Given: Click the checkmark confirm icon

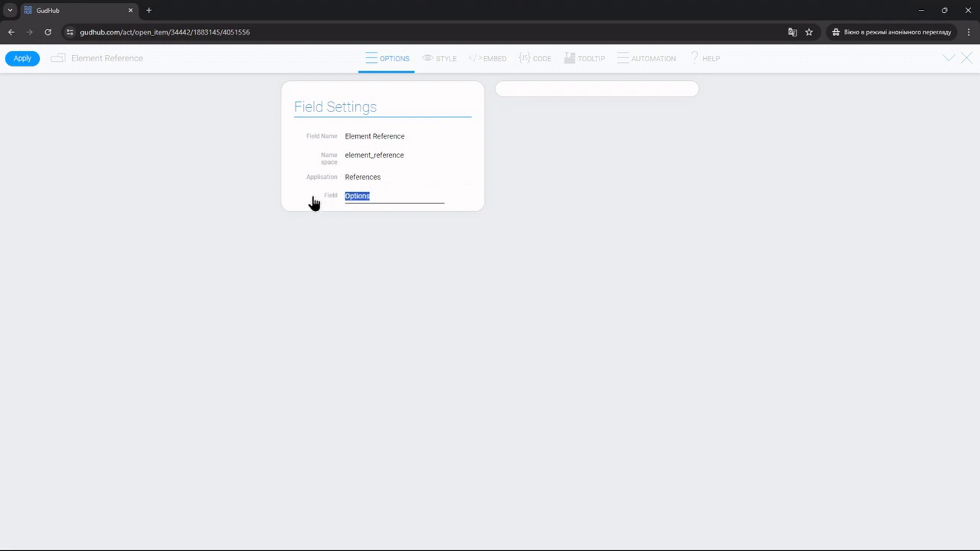Looking at the screenshot, I should pos(949,58).
